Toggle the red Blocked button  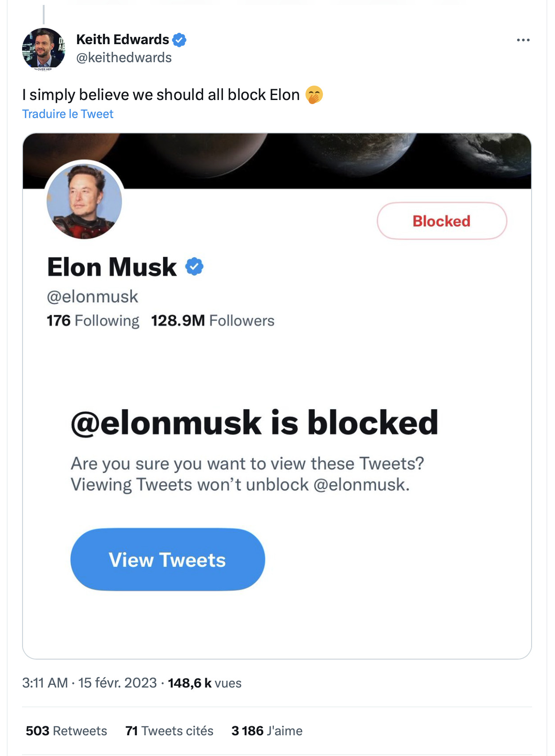(441, 221)
